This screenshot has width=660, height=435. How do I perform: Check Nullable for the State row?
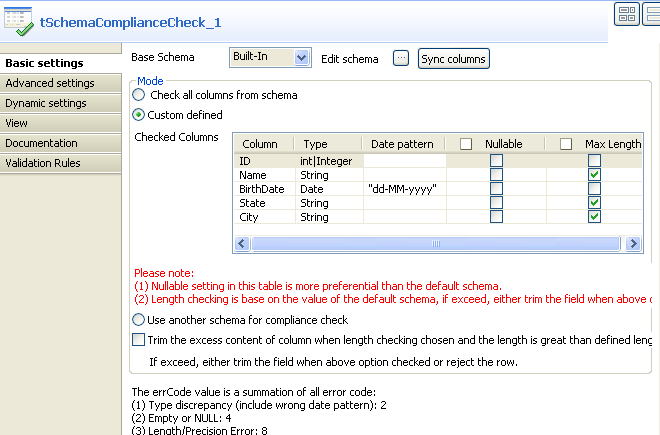pos(496,203)
